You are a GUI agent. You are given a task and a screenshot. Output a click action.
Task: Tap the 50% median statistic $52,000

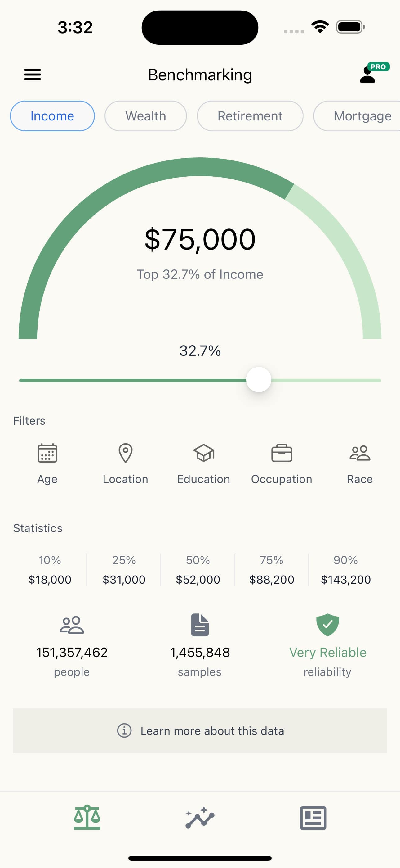(198, 579)
